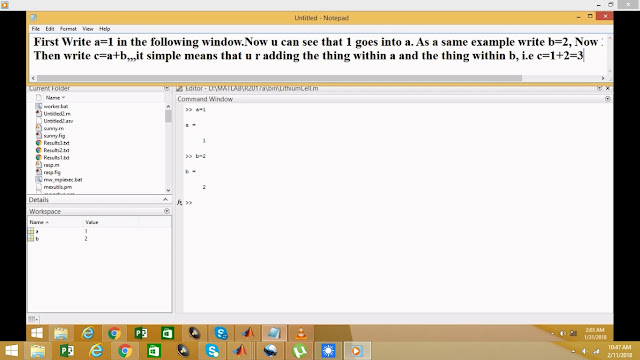Viewport: 640px width, 360px height.
Task: Close the Editor panel with its X
Action: click(x=607, y=88)
